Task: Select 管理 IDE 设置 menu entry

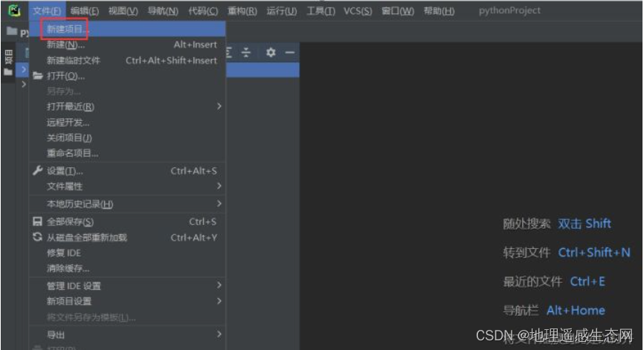Action: (x=127, y=286)
